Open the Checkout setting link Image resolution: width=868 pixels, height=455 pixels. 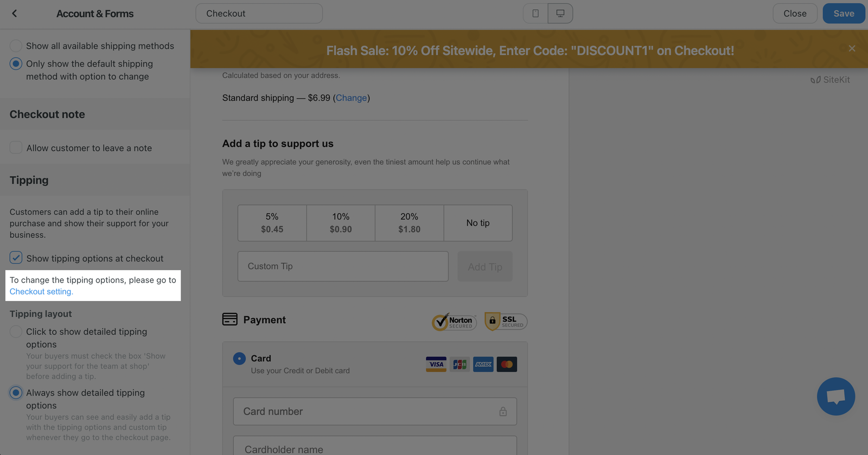(x=41, y=292)
